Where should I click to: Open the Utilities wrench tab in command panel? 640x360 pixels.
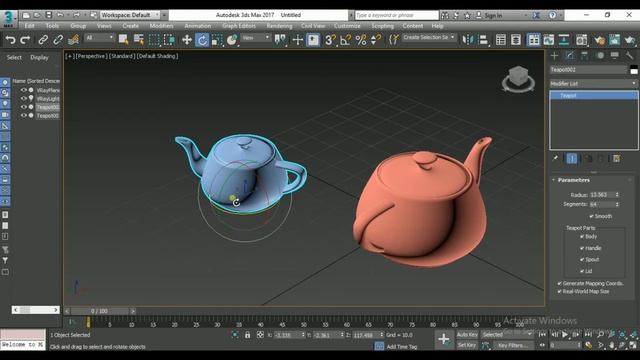click(629, 56)
